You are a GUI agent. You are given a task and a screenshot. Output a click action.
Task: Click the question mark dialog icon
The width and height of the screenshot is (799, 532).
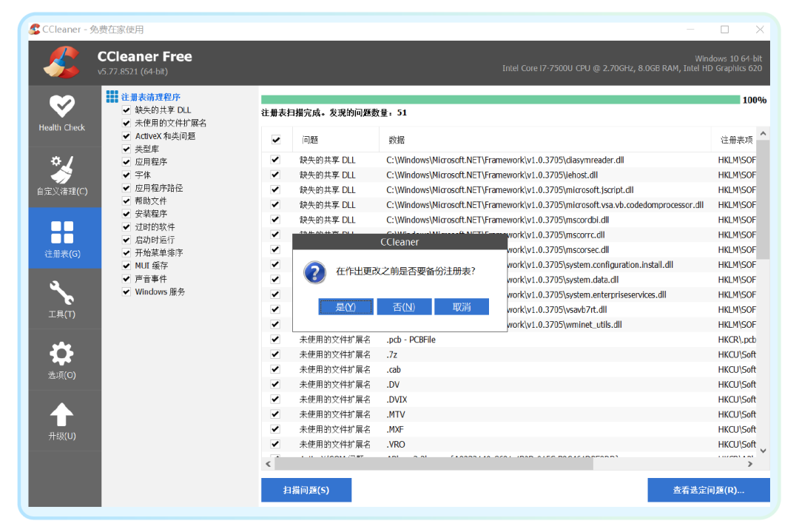(315, 272)
